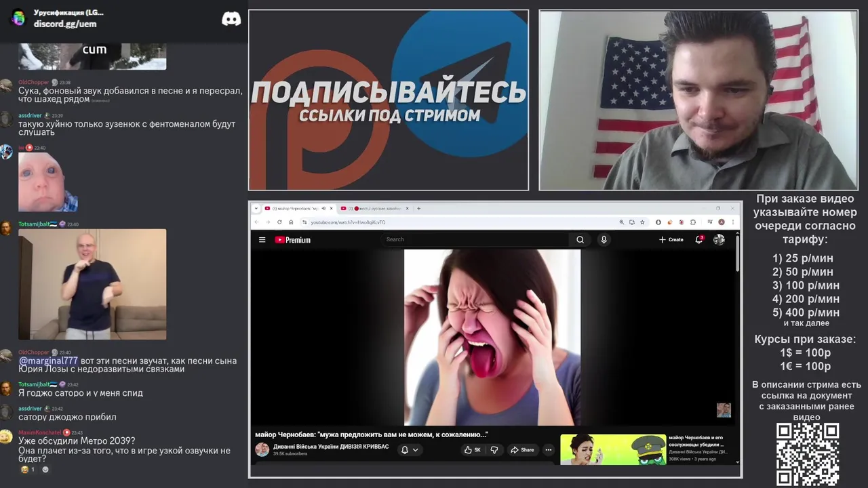The height and width of the screenshot is (488, 868).
Task: Open the baby face image in chat
Action: click(x=48, y=182)
